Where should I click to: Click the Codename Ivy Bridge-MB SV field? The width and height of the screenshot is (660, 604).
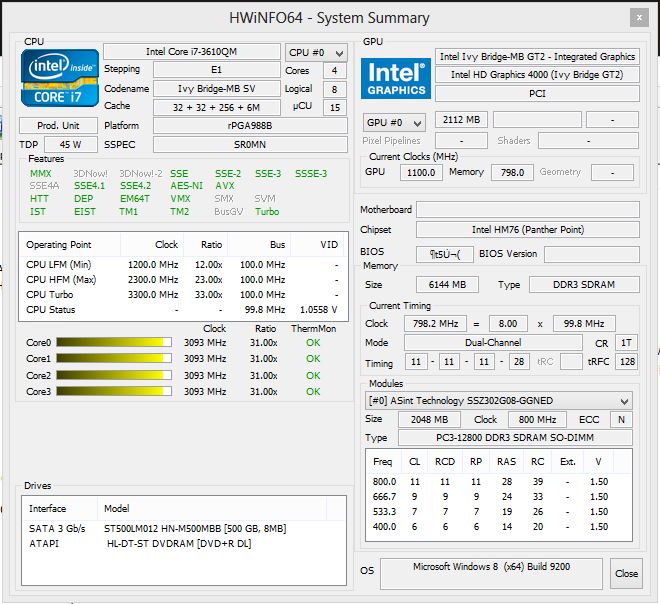tap(216, 88)
